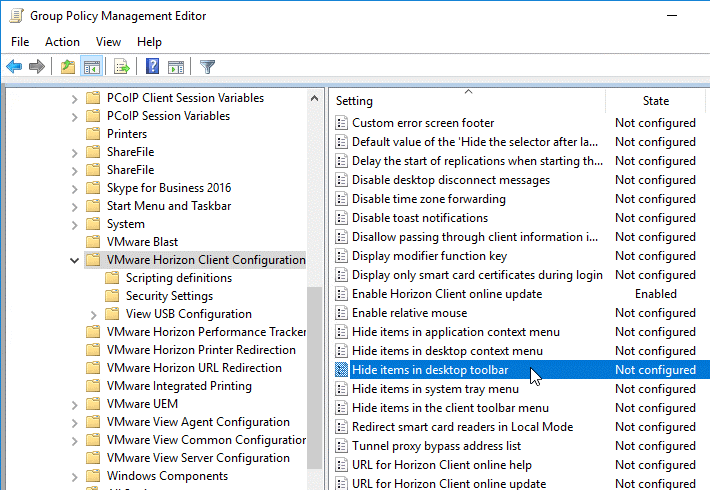The height and width of the screenshot is (490, 710).
Task: Click the Enabled state of Horizon Client online update
Action: [x=655, y=294]
